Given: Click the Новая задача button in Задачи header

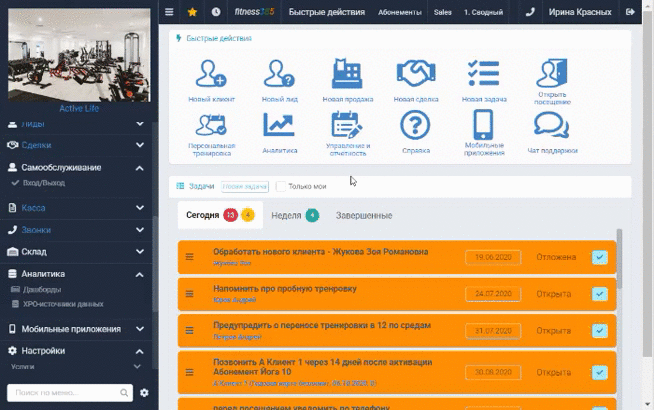Looking at the screenshot, I should click(244, 186).
